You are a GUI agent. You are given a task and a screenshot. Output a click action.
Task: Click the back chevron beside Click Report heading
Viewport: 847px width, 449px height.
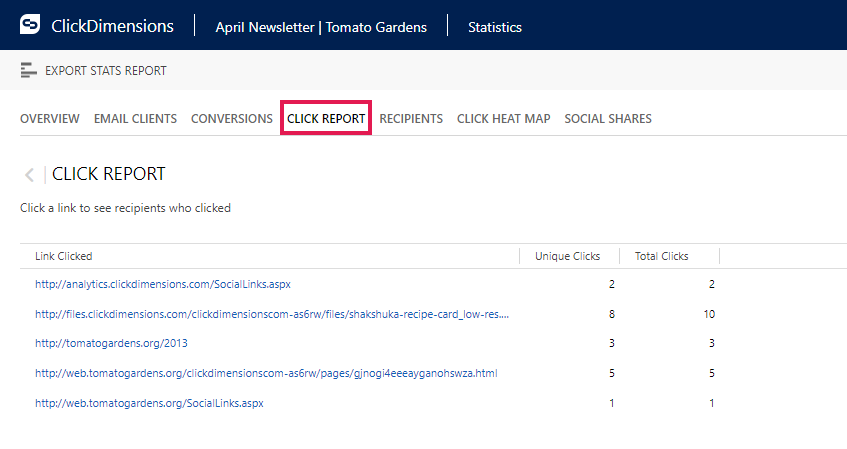29,175
